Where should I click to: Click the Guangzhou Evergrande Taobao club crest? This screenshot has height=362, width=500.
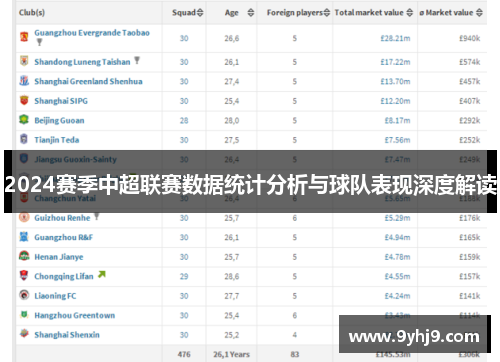24,37
